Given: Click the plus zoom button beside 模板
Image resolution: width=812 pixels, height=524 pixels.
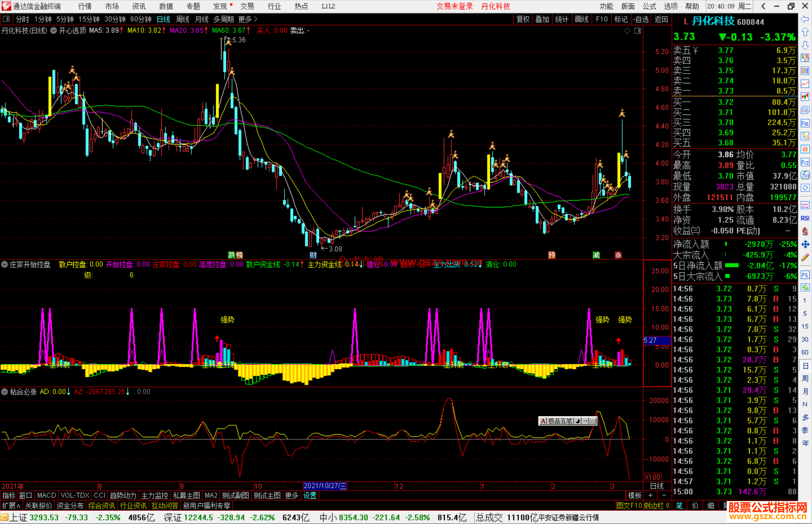Looking at the screenshot, I should tap(650, 495).
